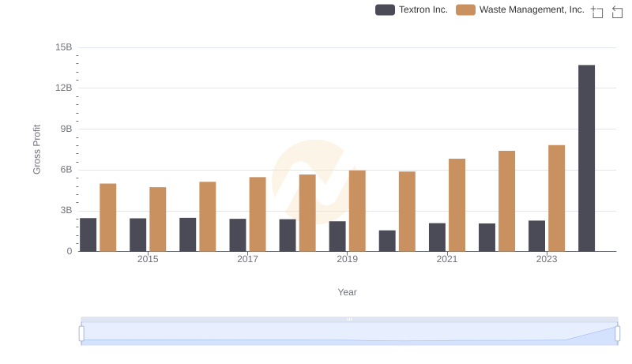The height and width of the screenshot is (364, 632).
Task: Toggle Textron Inc. series in legend
Action: (x=412, y=9)
